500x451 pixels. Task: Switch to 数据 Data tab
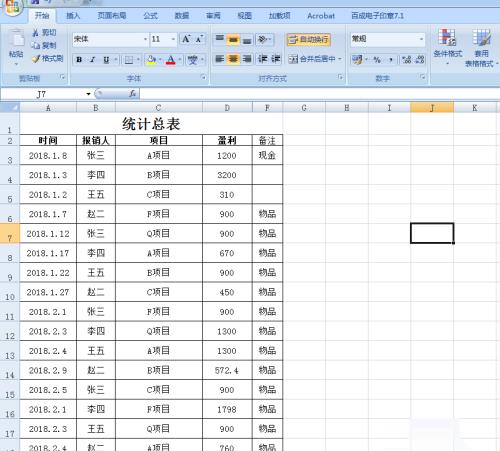tap(182, 16)
